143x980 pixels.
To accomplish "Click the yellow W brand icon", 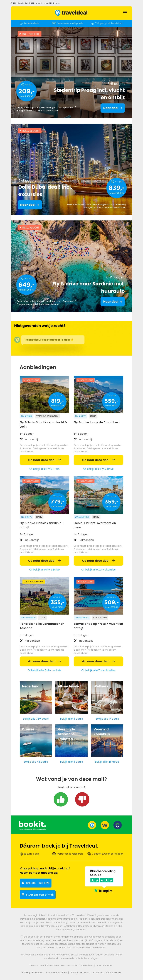I will [105, 825].
